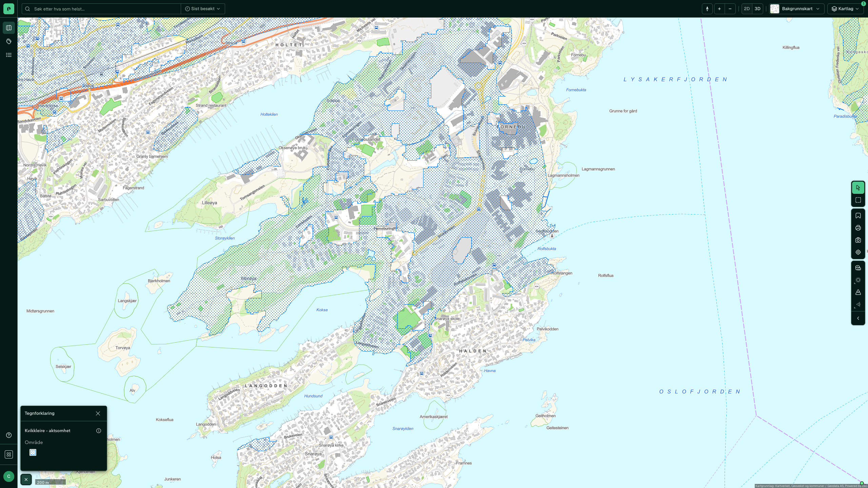Open the bookmark tool
This screenshot has height=488, width=868.
point(858,216)
